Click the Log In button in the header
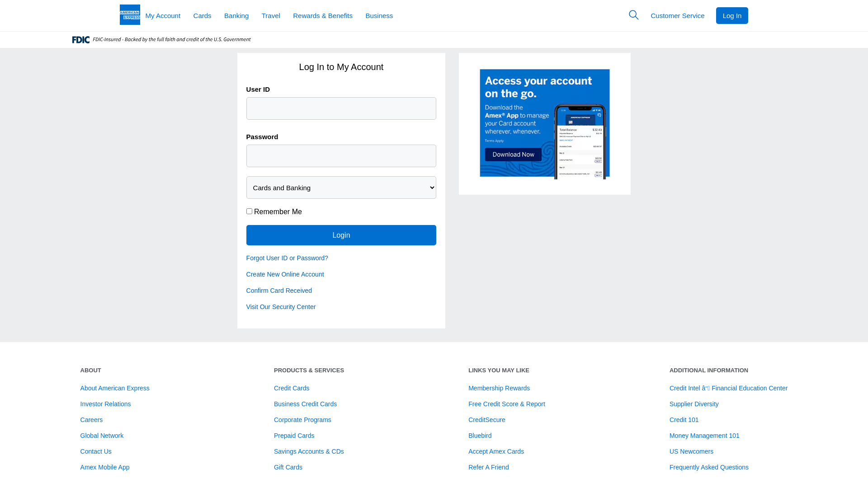This screenshot has height=488, width=868. [731, 16]
